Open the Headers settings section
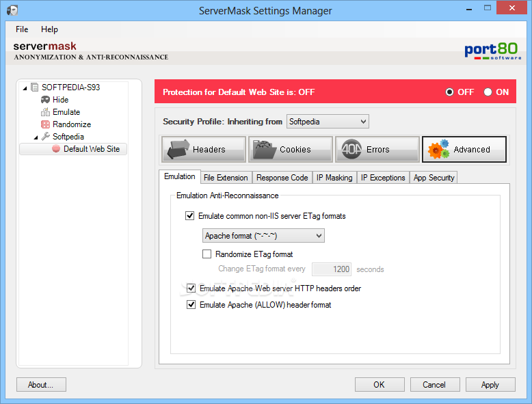Viewport: 532px width, 404px height. pos(204,150)
